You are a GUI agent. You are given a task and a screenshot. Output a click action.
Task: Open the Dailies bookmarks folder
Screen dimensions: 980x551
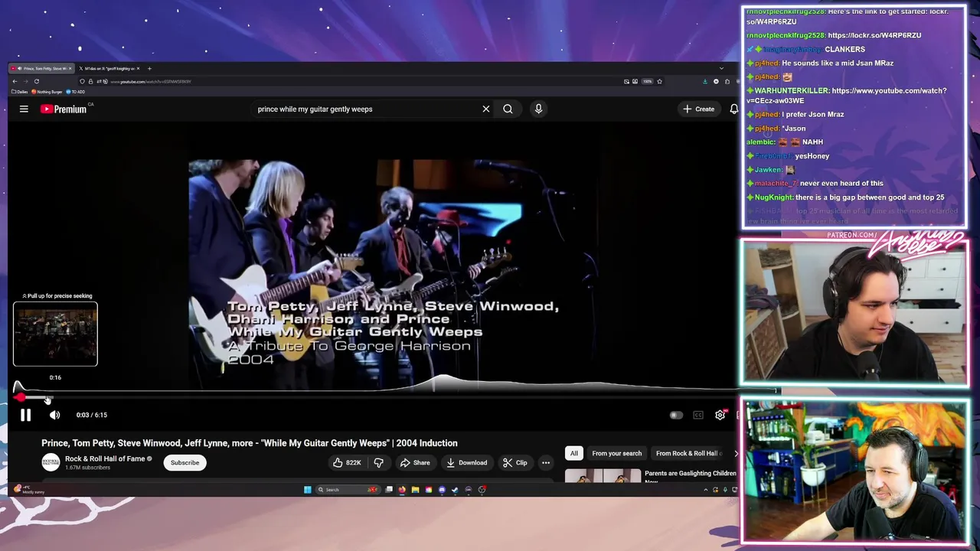click(x=19, y=92)
